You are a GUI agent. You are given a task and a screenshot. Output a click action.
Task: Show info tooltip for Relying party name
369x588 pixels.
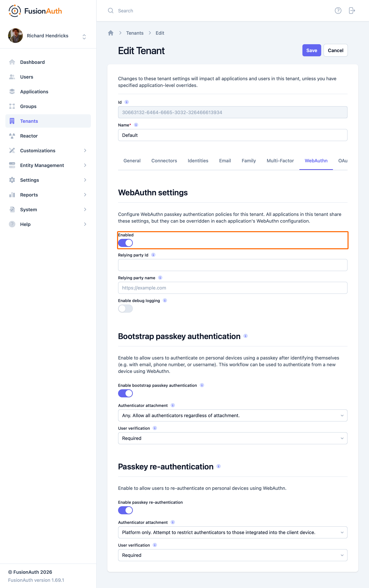click(160, 278)
